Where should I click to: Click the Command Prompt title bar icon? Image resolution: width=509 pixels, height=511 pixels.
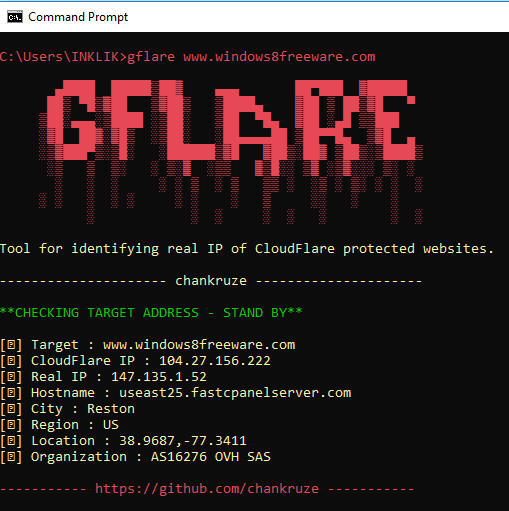click(x=15, y=17)
